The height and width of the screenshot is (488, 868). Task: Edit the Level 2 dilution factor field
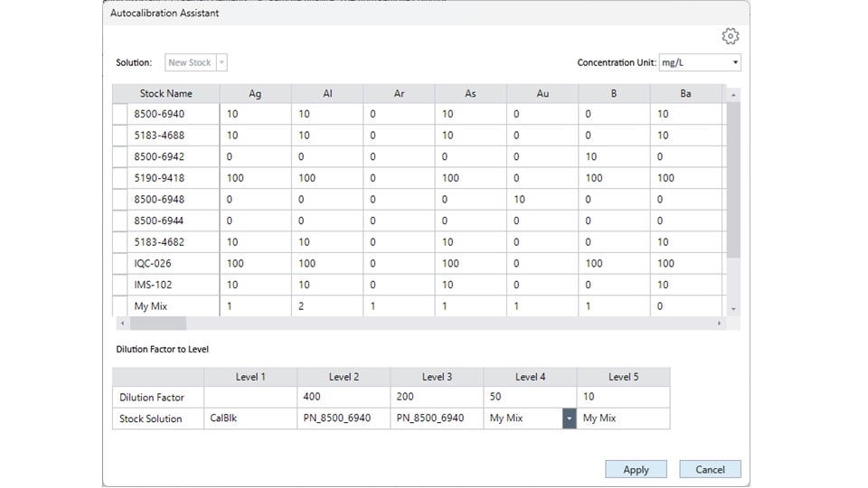point(343,398)
